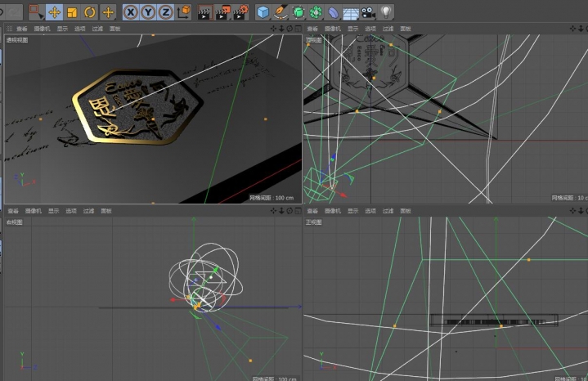Select the Scale tool

click(x=72, y=12)
